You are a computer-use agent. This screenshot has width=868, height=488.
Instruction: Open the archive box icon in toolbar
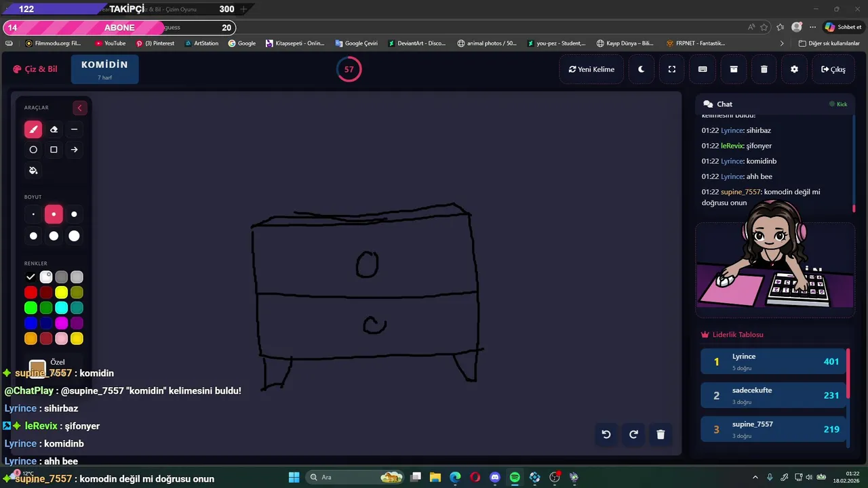click(733, 69)
